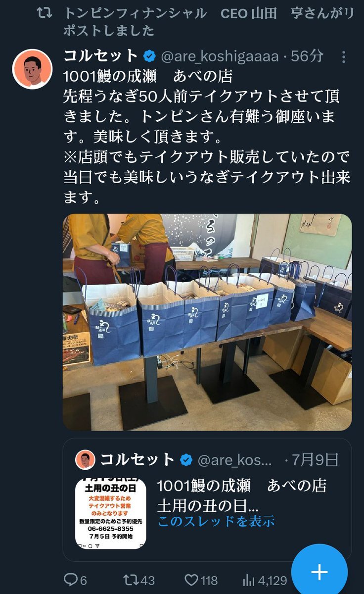Open @are_koshigaaaa handle
364x594 pixels.
tap(220, 56)
